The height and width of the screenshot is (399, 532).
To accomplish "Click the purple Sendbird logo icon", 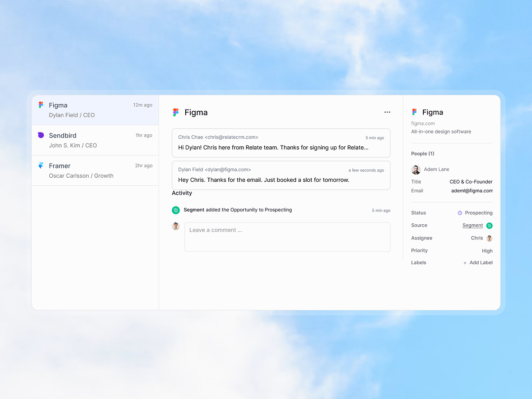I will pyautogui.click(x=41, y=135).
